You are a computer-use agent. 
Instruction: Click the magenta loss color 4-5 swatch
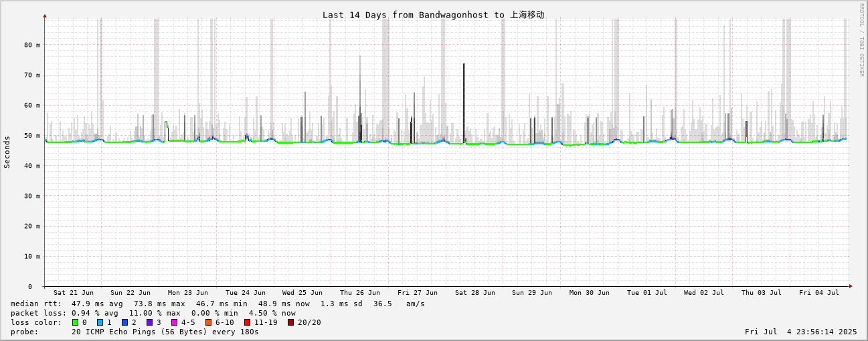[174, 322]
